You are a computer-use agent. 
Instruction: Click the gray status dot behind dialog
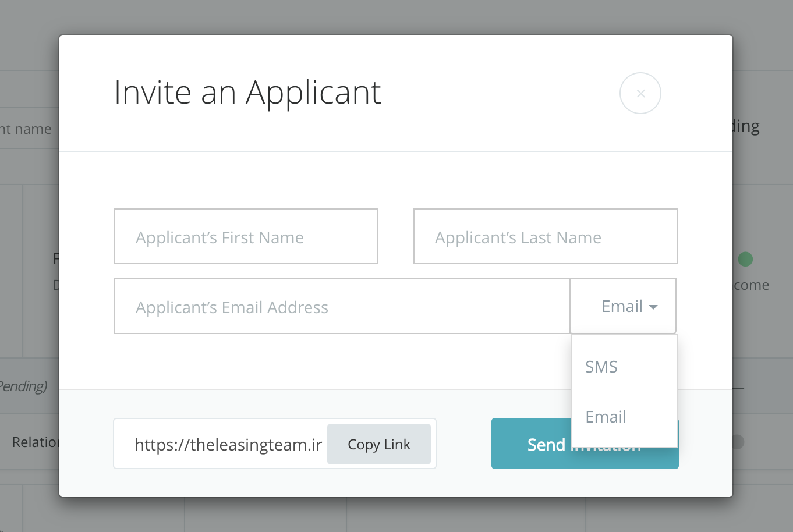[x=738, y=442]
